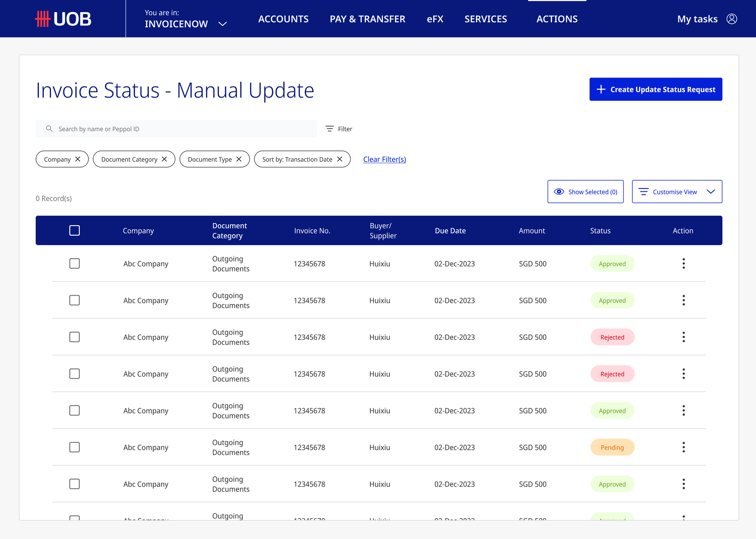756x539 pixels.
Task: Check the fifth row's checkbox
Action: point(74,411)
